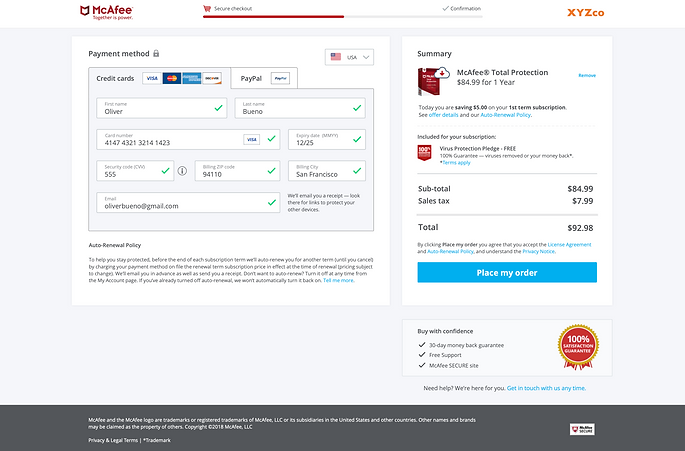The height and width of the screenshot is (451, 685).
Task: Click the Place my order button
Action: pos(507,272)
